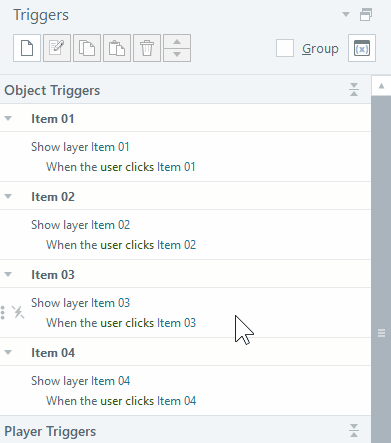Image resolution: width=391 pixels, height=443 pixels.
Task: Click the Item 03 layer link in Show layer
Action: coord(111,303)
